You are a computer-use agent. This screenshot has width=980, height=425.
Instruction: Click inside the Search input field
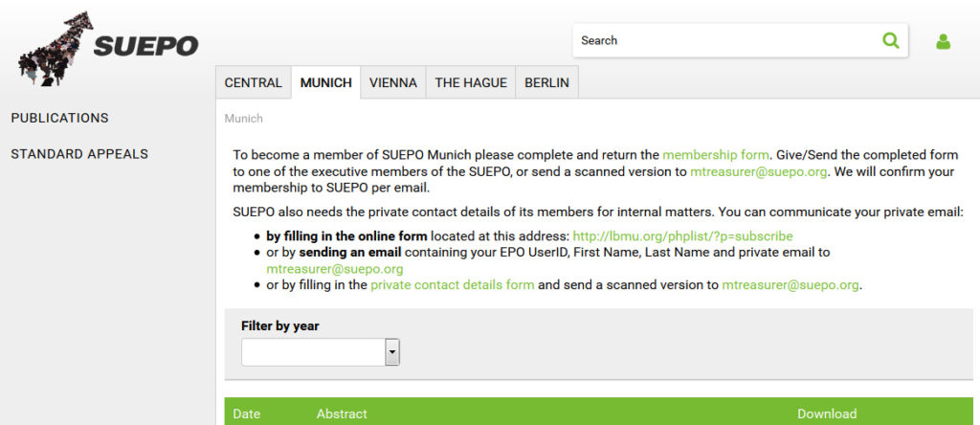[x=727, y=40]
